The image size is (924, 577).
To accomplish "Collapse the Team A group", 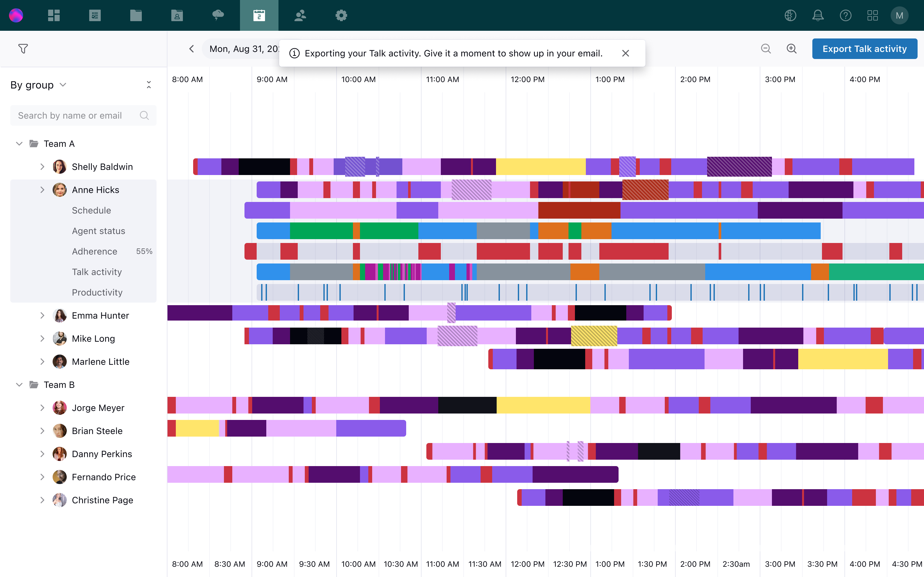I will point(18,144).
